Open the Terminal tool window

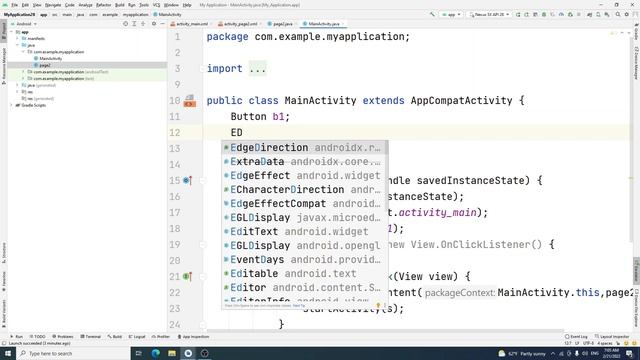coord(91,337)
